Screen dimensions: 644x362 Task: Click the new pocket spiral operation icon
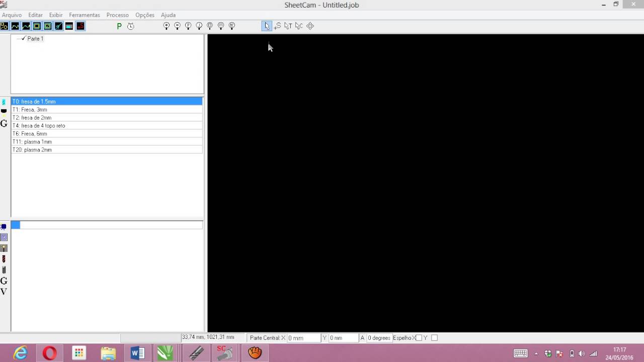coord(4,237)
